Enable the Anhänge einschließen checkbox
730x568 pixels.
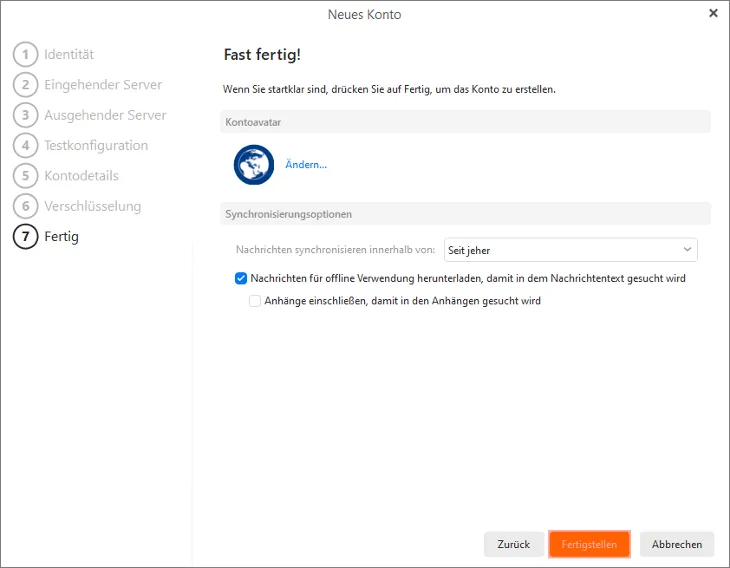(x=255, y=301)
